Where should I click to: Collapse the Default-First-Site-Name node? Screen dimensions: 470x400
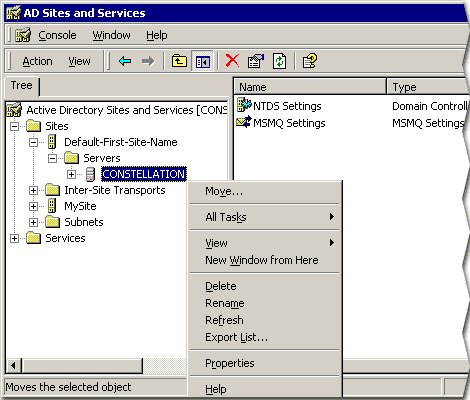33,142
